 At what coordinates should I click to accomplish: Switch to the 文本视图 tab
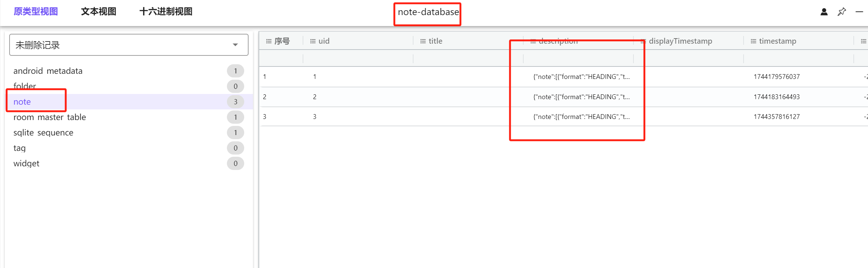click(x=98, y=12)
